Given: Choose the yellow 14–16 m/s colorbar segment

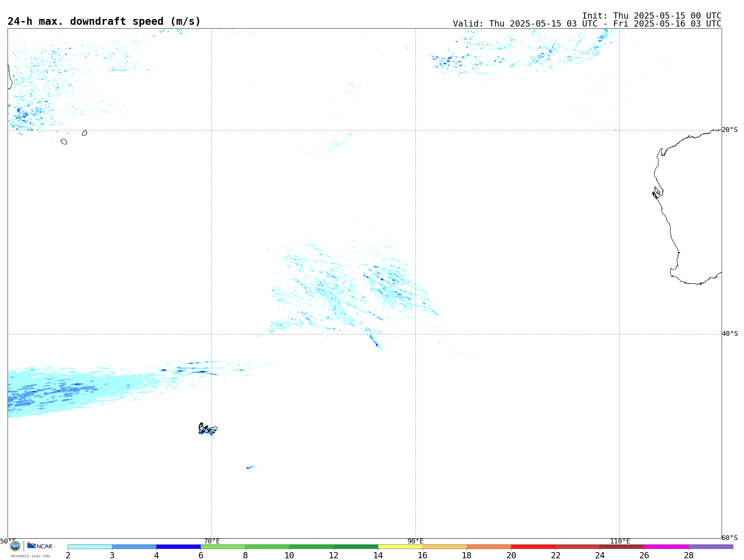Looking at the screenshot, I should 400,547.
